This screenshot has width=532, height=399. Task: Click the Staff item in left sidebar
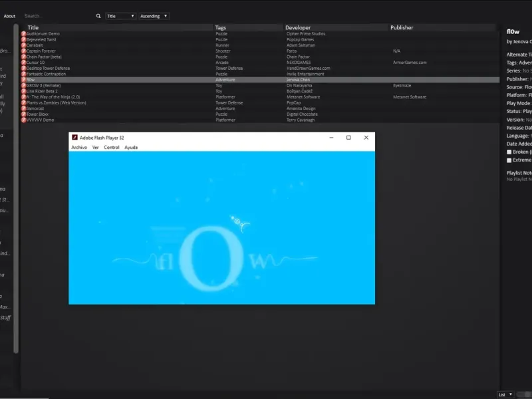[5, 318]
